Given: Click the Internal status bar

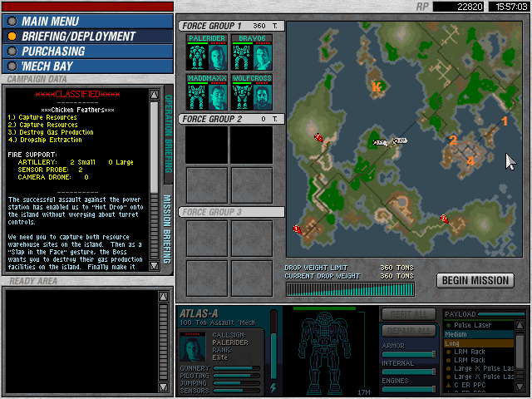Looking at the screenshot, I should point(409,372).
